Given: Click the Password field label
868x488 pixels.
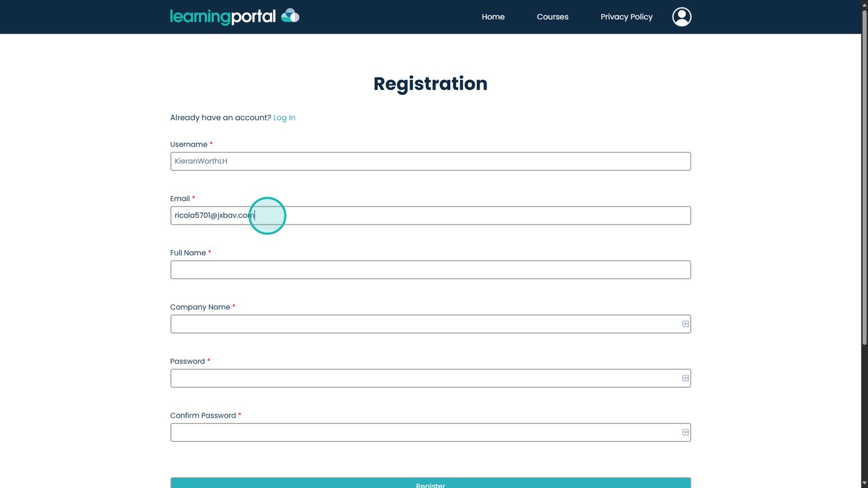Looking at the screenshot, I should [x=188, y=361].
